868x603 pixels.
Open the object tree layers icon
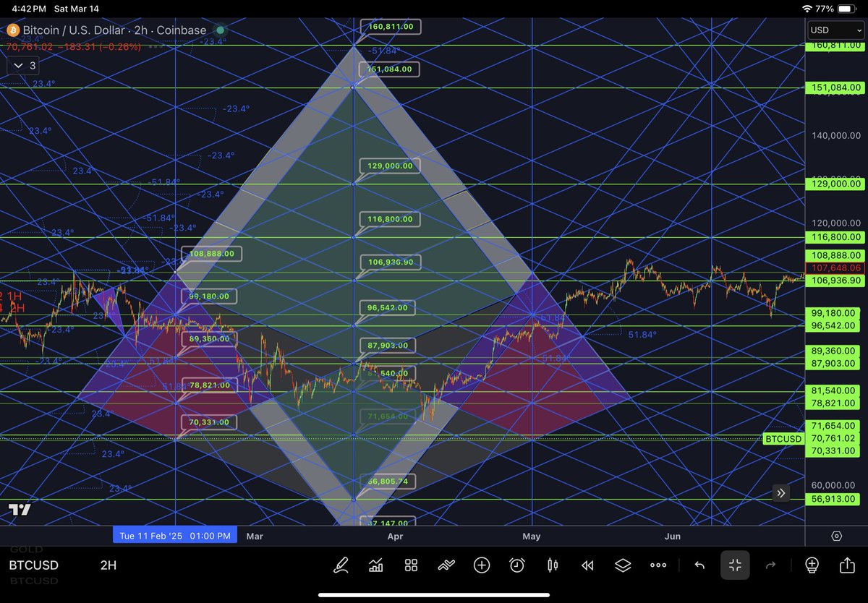coord(622,565)
